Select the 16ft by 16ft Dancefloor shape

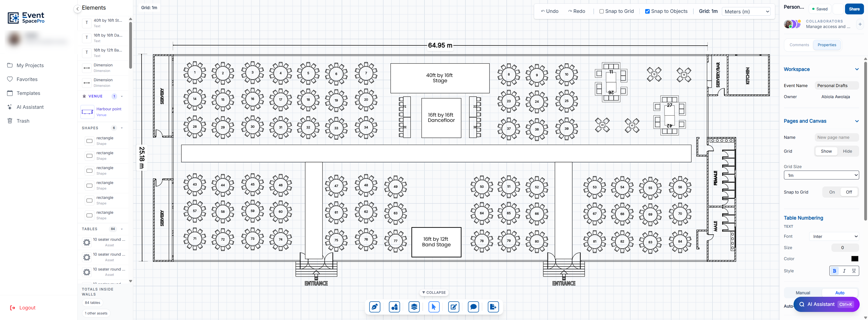441,118
